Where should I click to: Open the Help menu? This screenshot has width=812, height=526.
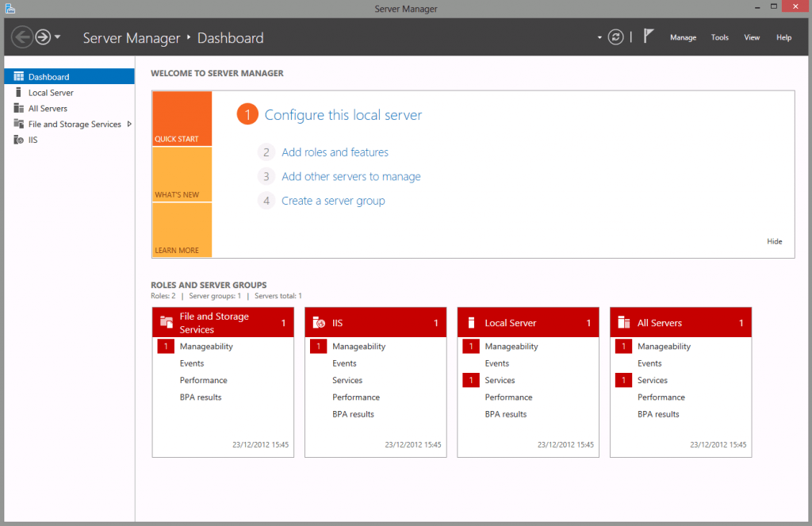784,37
